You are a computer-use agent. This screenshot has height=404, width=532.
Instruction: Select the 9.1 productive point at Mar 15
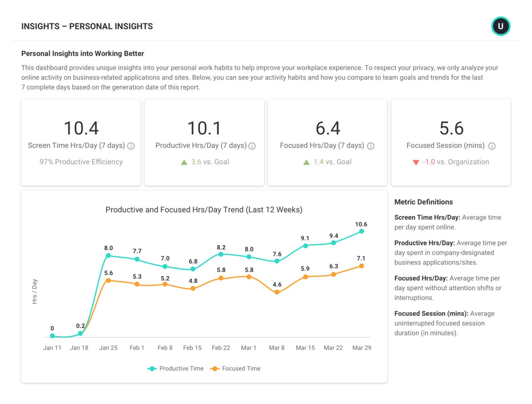click(x=305, y=245)
